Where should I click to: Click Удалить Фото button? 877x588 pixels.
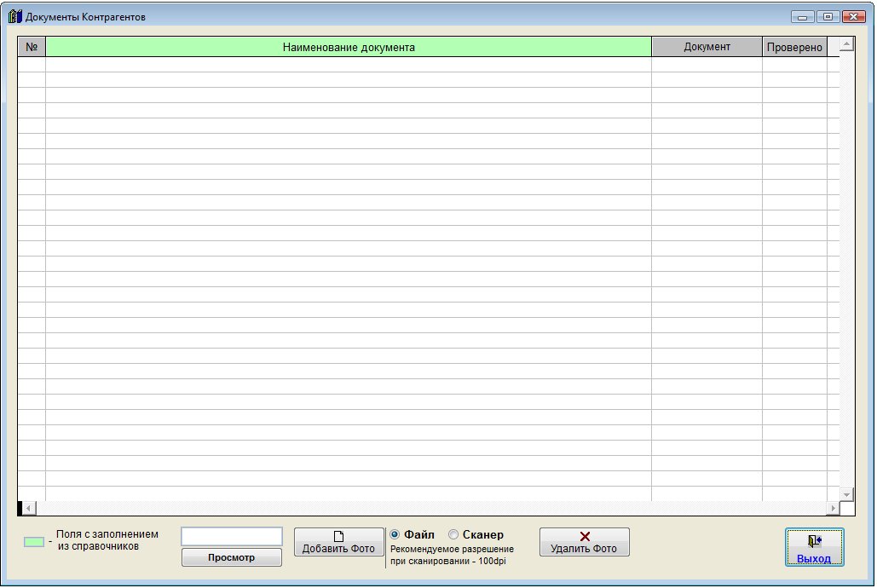pos(585,542)
